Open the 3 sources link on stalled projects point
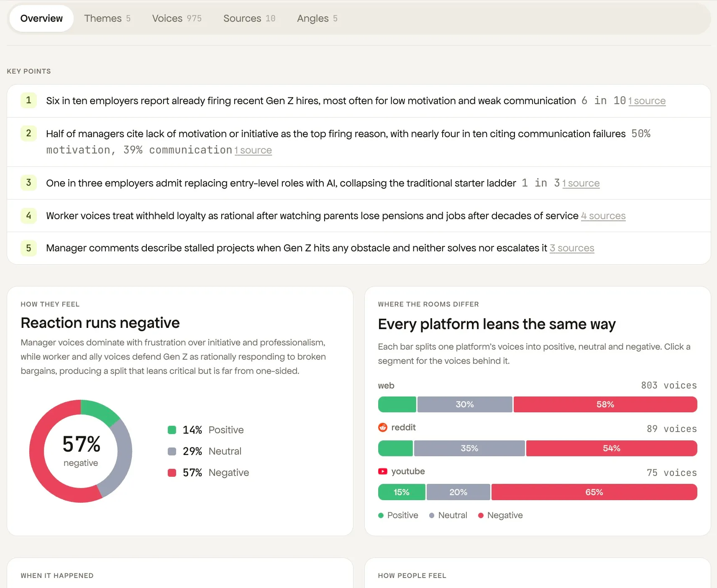717x588 pixels. 572,248
